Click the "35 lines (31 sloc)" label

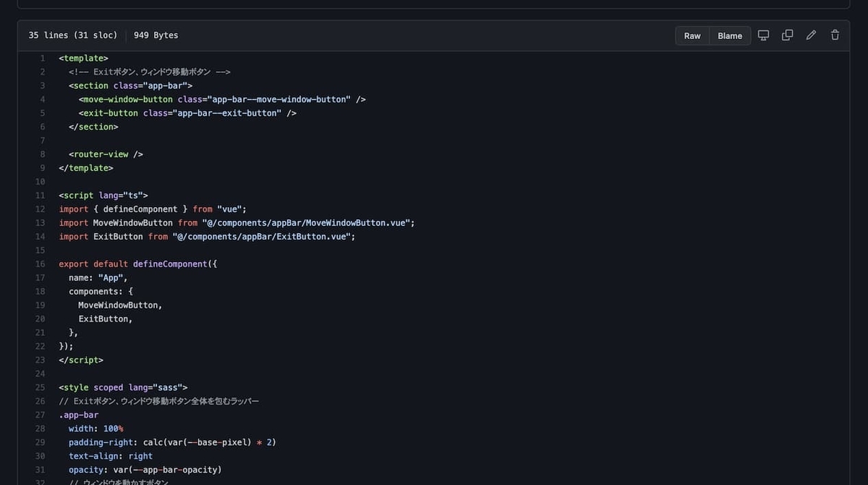click(72, 35)
